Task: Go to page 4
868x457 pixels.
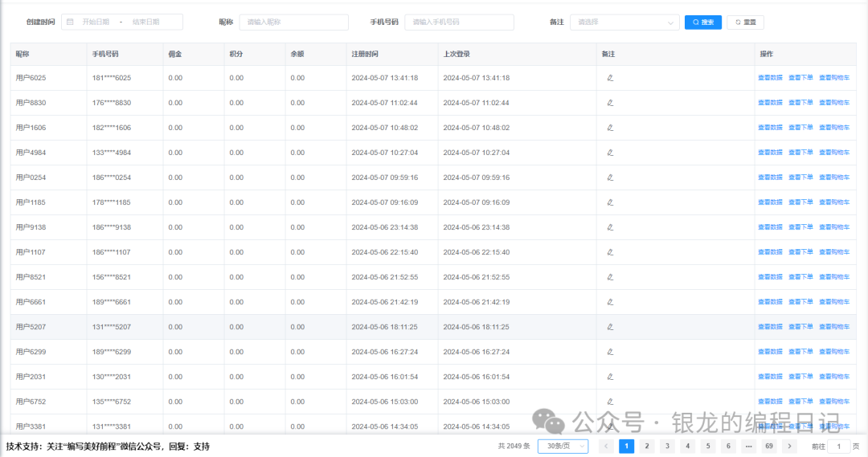Action: pos(687,446)
